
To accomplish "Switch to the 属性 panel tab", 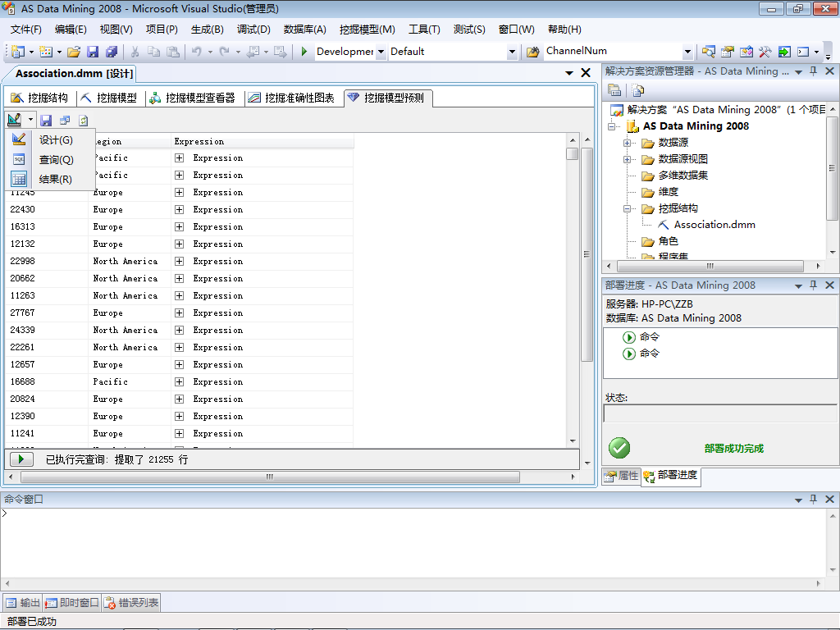I will point(622,475).
